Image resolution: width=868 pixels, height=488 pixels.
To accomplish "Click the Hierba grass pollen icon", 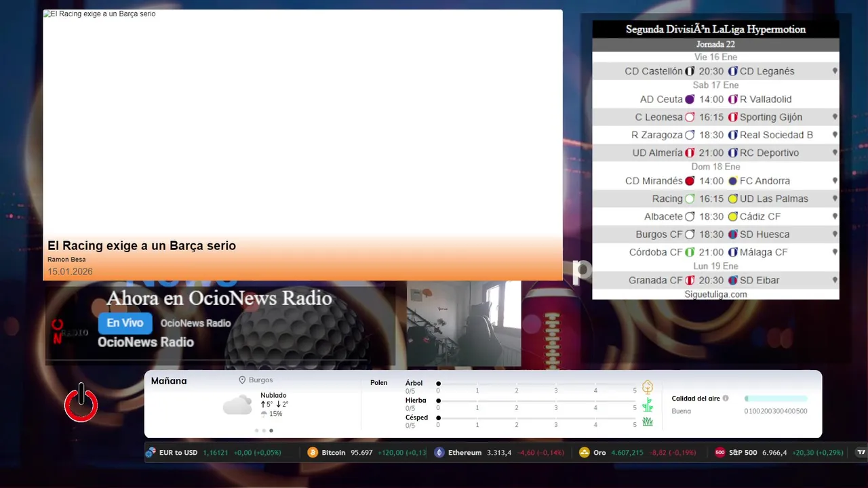I will point(648,405).
